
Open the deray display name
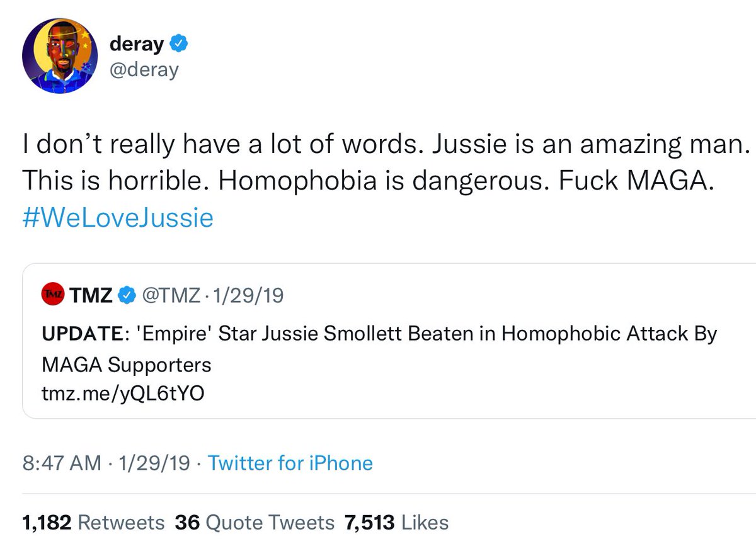click(136, 44)
